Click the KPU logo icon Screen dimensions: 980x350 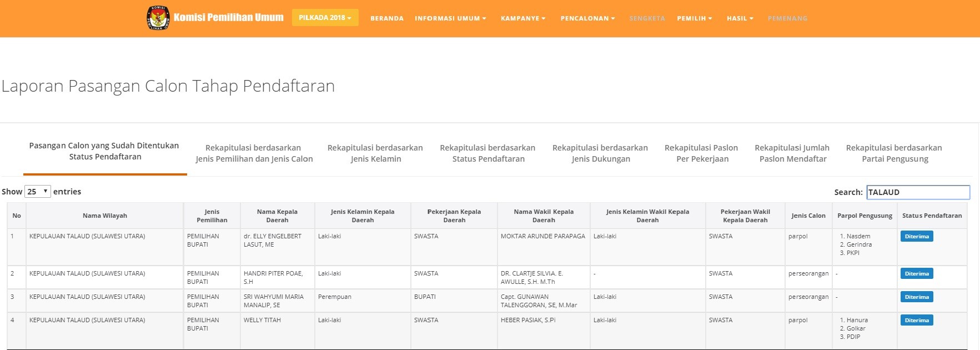click(x=158, y=18)
